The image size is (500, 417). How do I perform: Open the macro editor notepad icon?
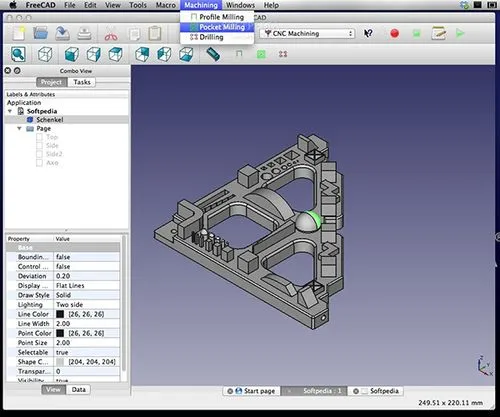click(x=439, y=33)
